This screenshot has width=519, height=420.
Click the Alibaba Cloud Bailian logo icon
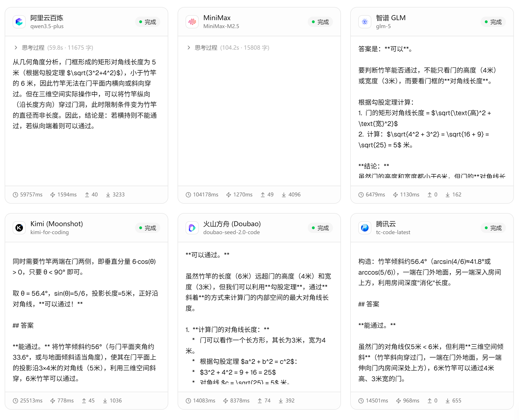click(x=19, y=22)
